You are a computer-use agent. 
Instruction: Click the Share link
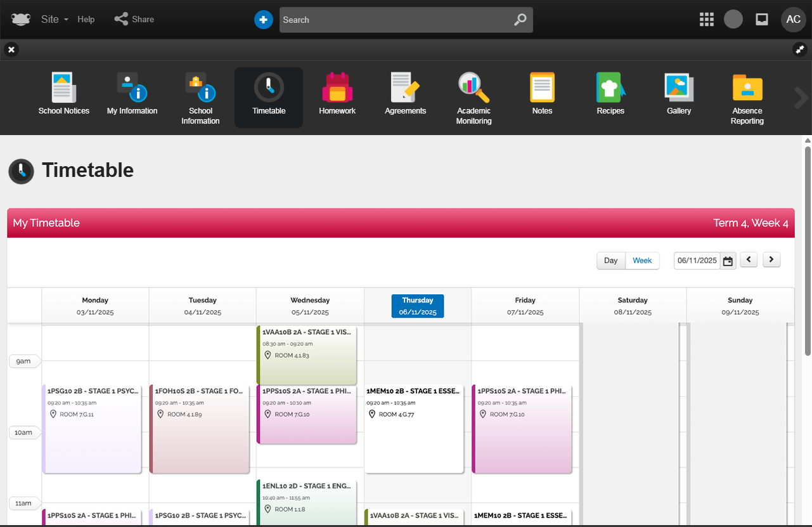coord(134,20)
